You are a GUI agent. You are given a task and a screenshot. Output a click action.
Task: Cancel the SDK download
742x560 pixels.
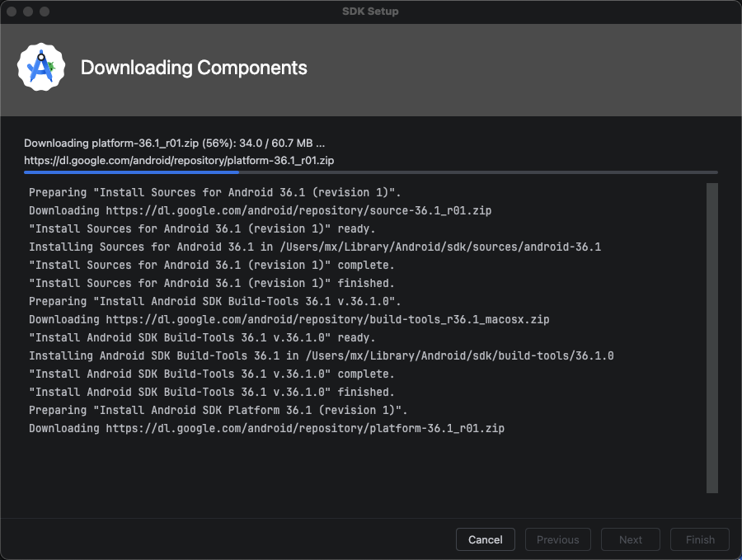(x=485, y=539)
